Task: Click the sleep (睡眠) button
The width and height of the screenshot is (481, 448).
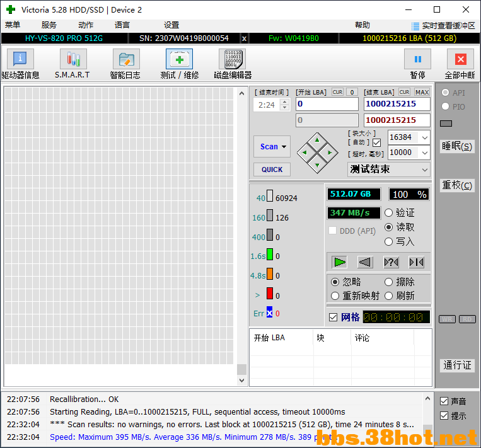Action: pyautogui.click(x=457, y=146)
